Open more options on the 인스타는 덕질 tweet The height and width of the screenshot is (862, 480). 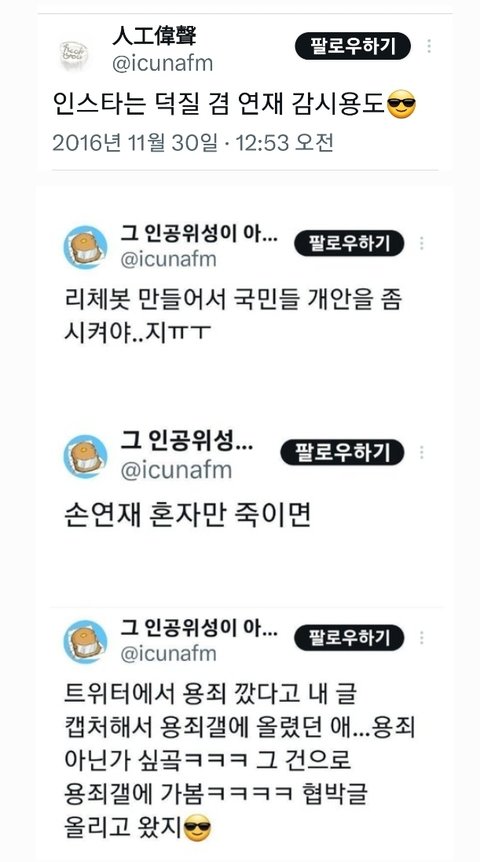pos(429,46)
